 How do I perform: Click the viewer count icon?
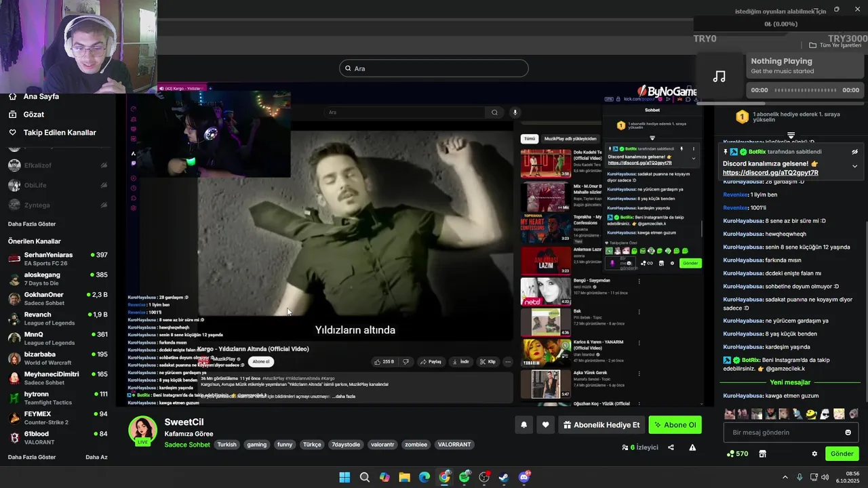pos(625,447)
